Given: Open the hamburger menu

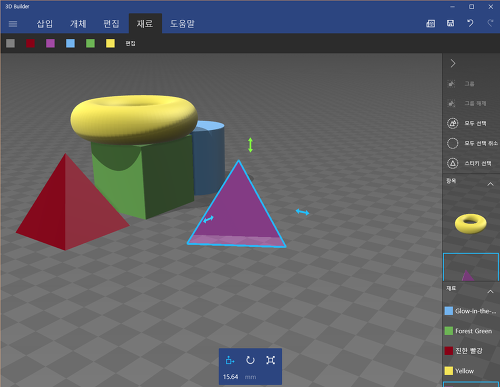Looking at the screenshot, I should [13, 24].
